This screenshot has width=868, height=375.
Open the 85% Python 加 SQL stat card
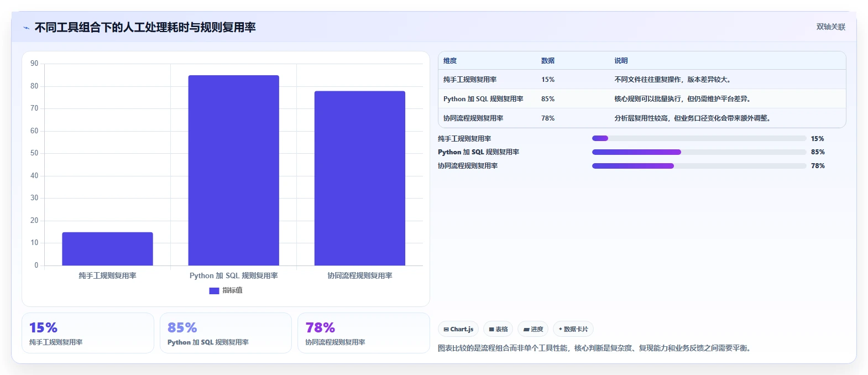(x=226, y=333)
